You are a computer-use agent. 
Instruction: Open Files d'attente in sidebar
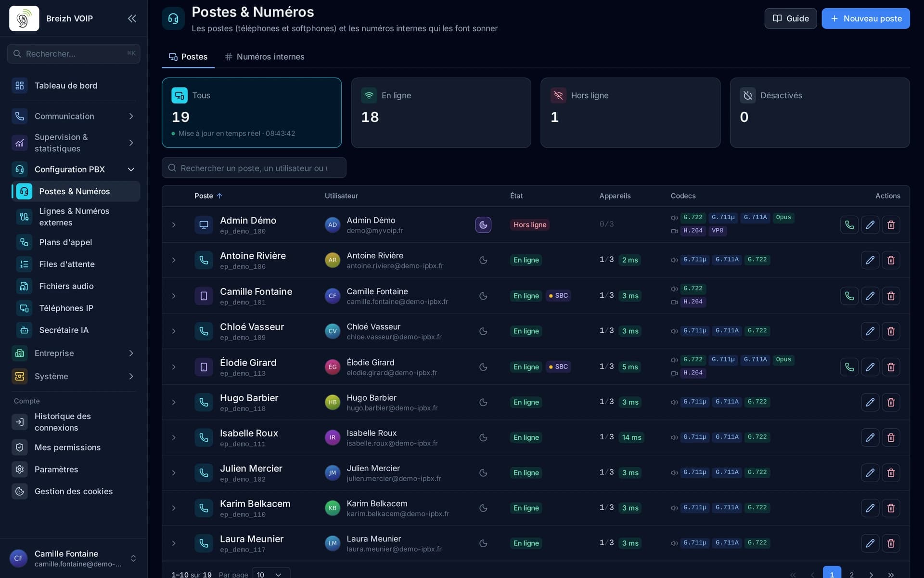click(76, 264)
